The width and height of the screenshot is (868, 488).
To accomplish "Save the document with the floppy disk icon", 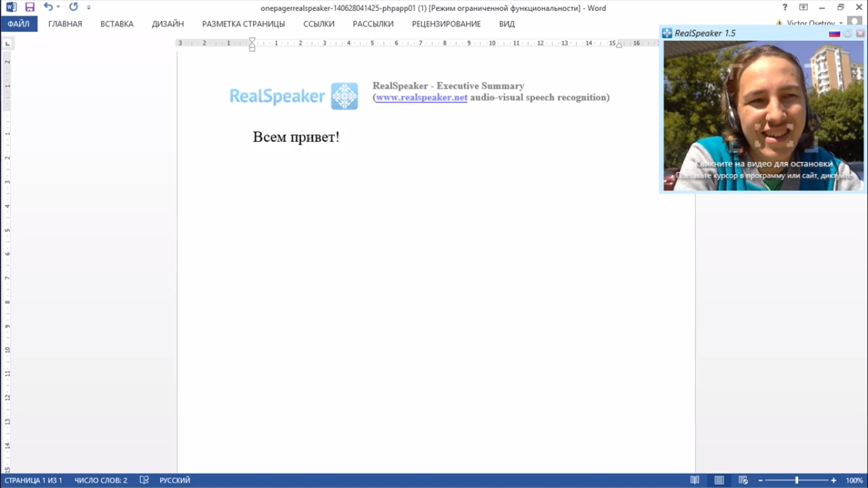I will pos(30,8).
